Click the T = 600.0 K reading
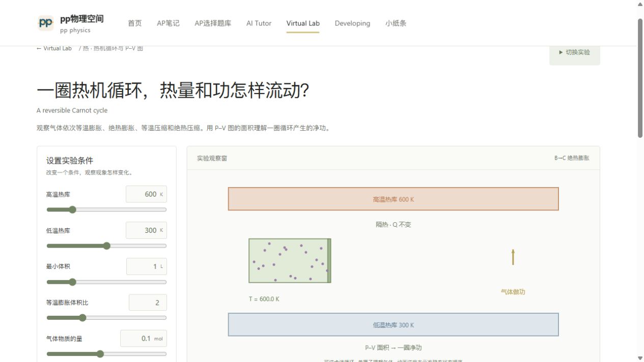 point(264,299)
